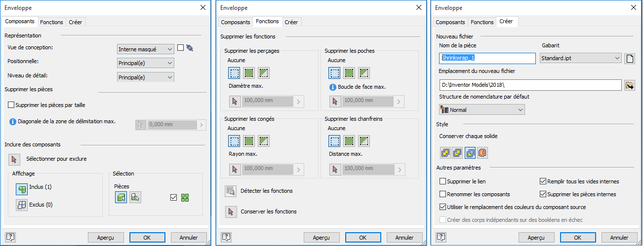The height and width of the screenshot is (246, 644).
Task: Click Aperçu button in the left dialog
Action: 105,238
